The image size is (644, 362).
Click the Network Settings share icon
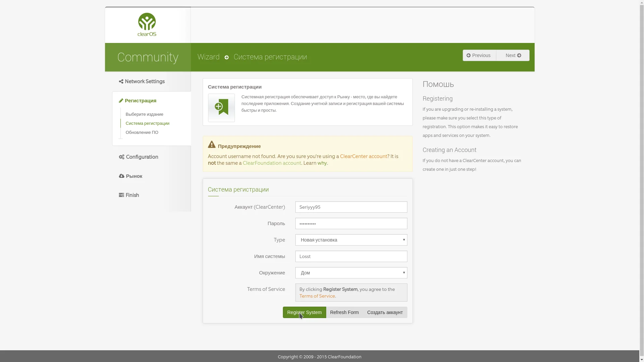pos(121,82)
